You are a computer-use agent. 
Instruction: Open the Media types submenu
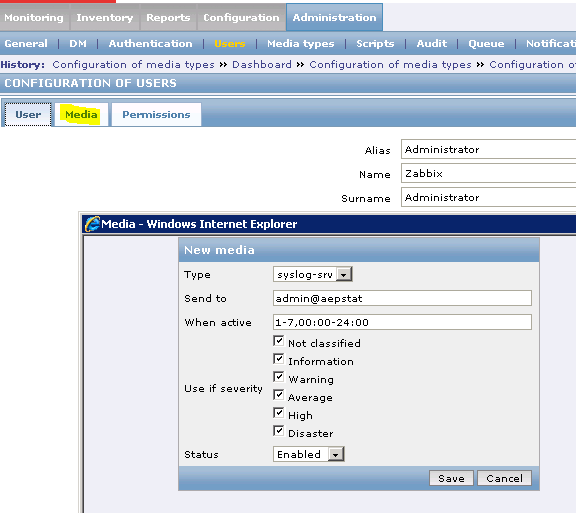click(x=300, y=44)
